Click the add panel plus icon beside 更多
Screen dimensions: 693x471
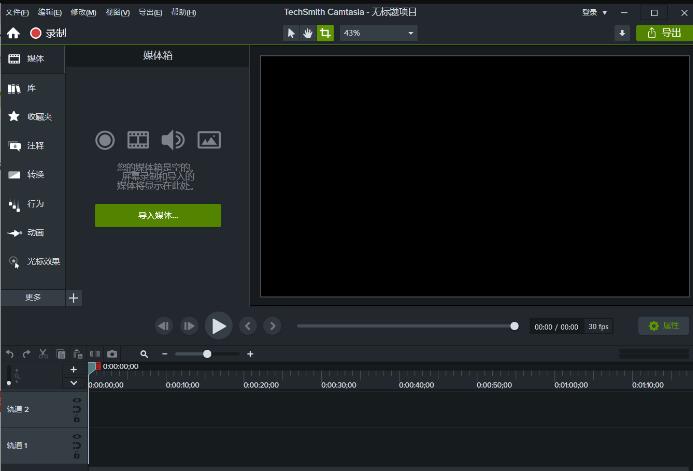73,298
